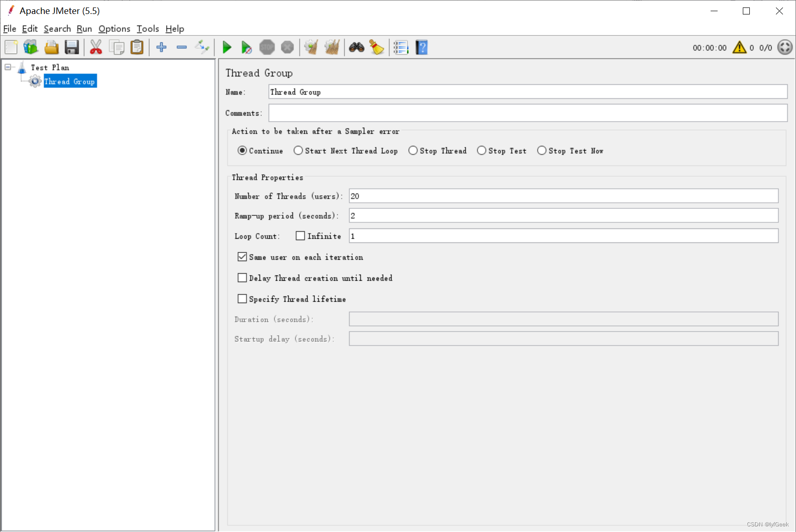
Task: Click the Number of Threads field
Action: [x=564, y=196]
